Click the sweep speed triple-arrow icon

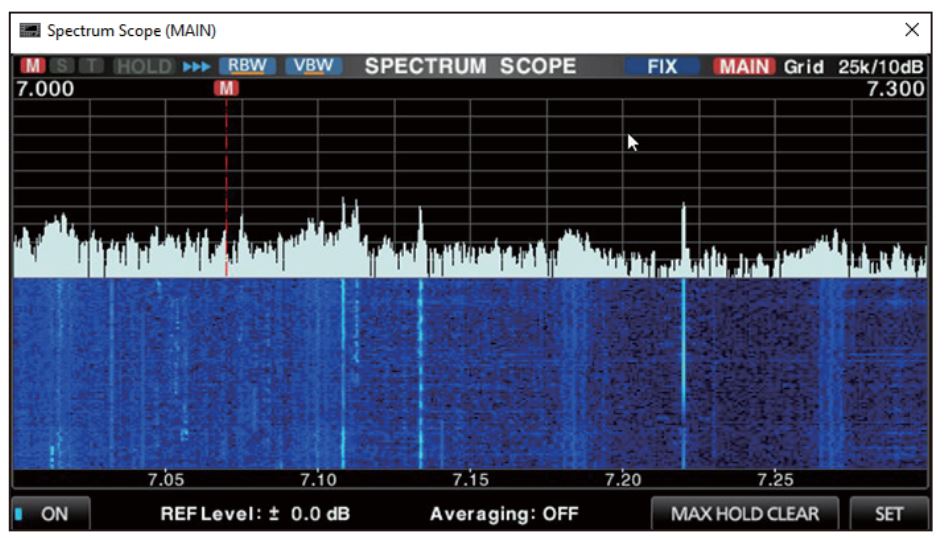[196, 66]
